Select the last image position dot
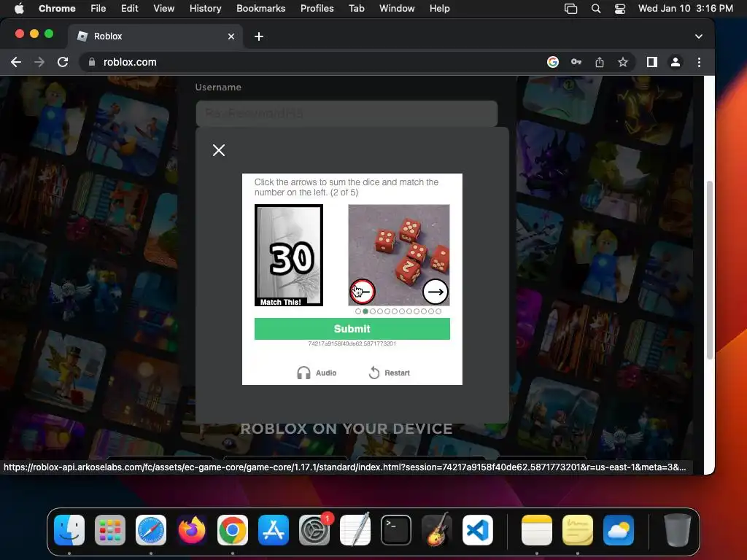This screenshot has height=560, width=747. (x=438, y=311)
